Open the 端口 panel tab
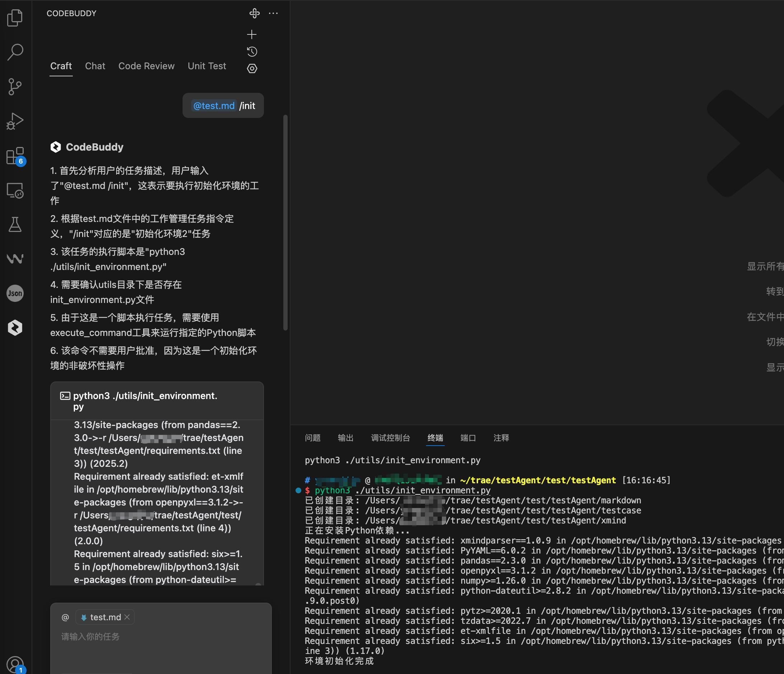 coord(468,438)
